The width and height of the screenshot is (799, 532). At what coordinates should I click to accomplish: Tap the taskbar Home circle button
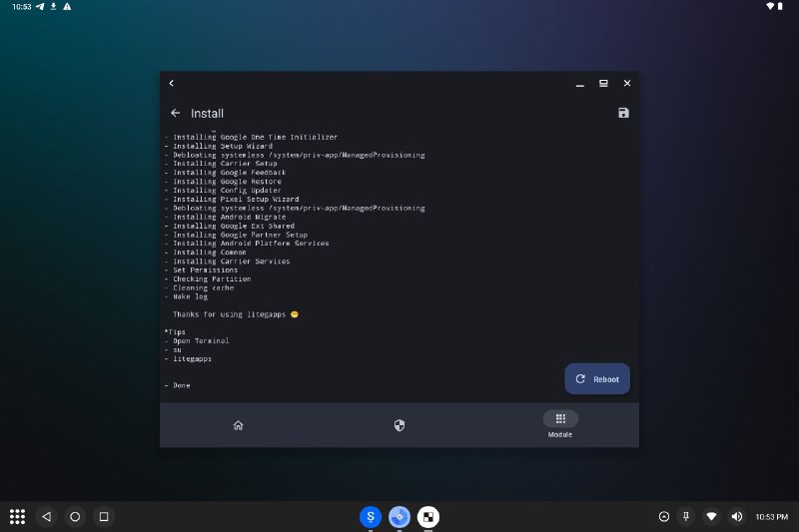(75, 517)
